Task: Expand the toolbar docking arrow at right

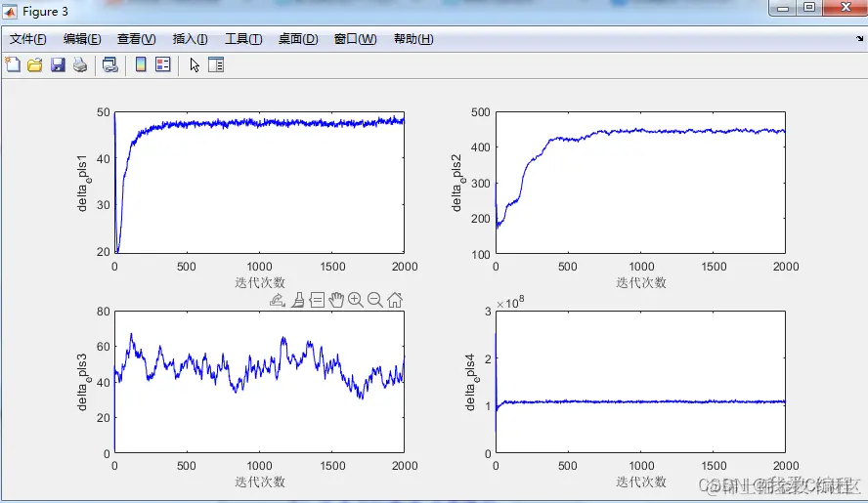Action: point(859,39)
